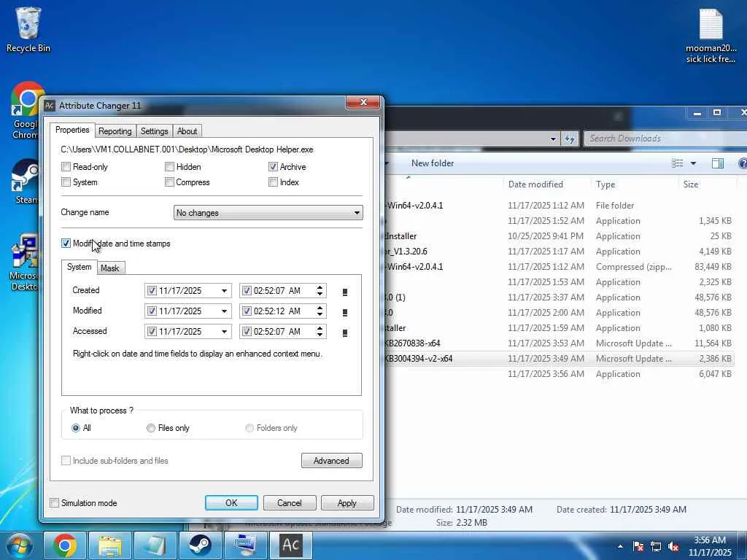Toggle the Read-only checkbox

[x=66, y=167]
